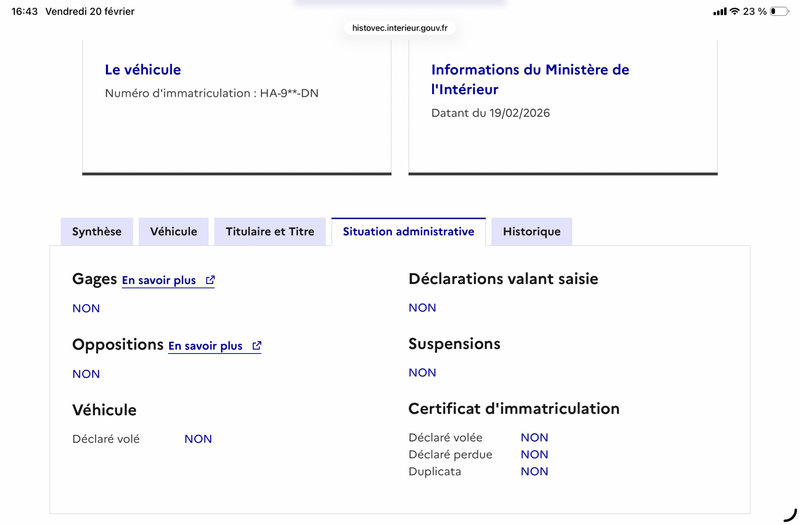Click the NON value for Duplicata
800x525 pixels.
click(534, 471)
